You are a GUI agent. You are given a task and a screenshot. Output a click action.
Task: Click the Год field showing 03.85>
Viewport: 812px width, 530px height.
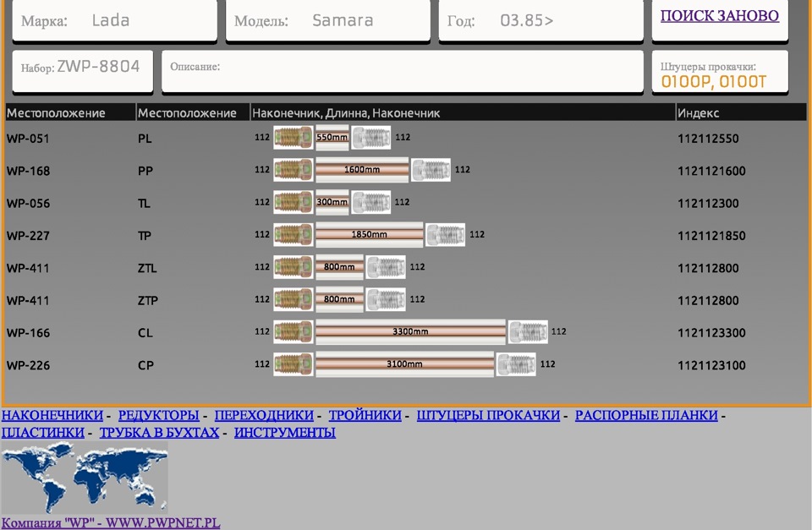[x=541, y=20]
